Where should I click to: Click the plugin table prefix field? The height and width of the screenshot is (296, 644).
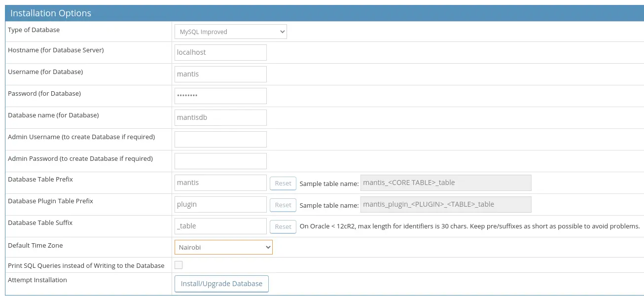pyautogui.click(x=220, y=204)
